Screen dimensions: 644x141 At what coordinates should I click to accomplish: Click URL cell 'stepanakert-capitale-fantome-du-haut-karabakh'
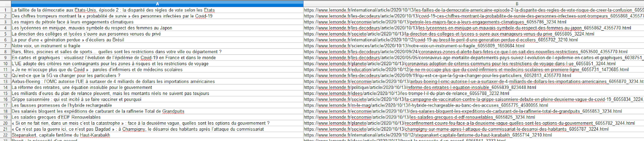tap(474, 135)
